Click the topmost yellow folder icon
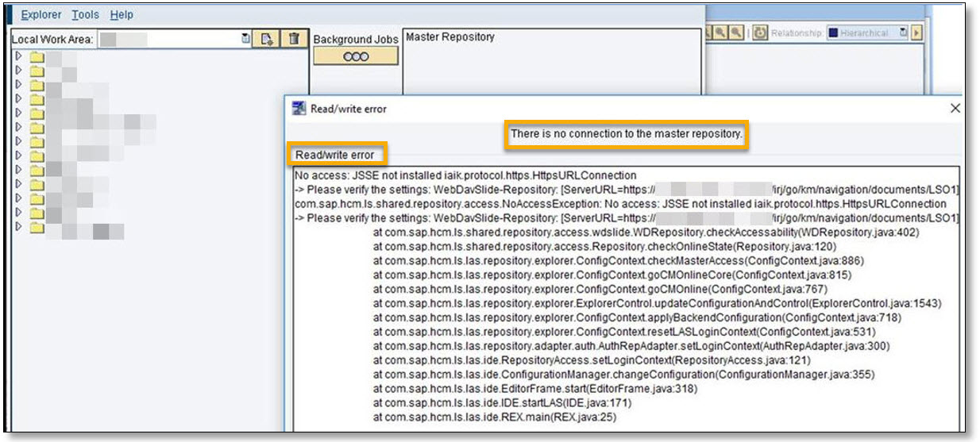This screenshot has height=442, width=980. tap(37, 57)
